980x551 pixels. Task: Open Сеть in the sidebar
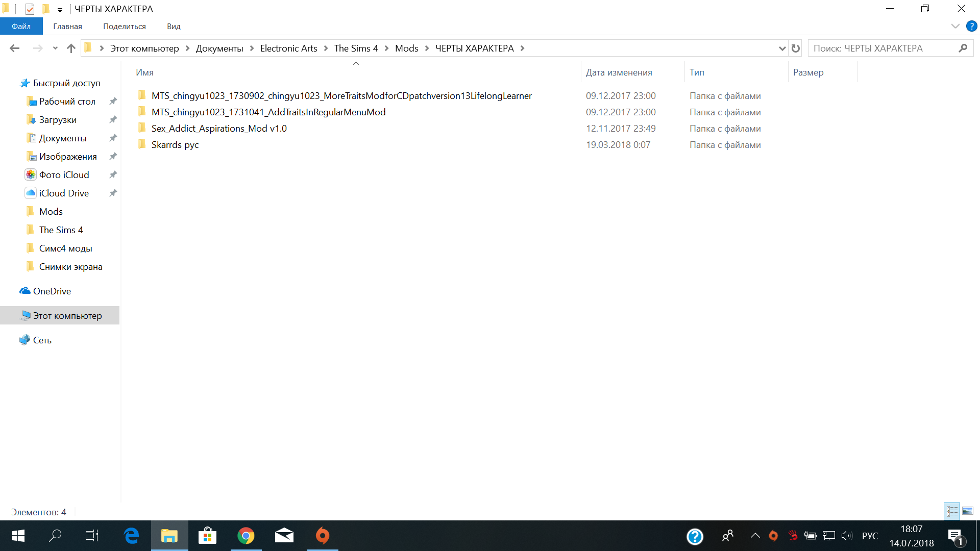coord(42,340)
